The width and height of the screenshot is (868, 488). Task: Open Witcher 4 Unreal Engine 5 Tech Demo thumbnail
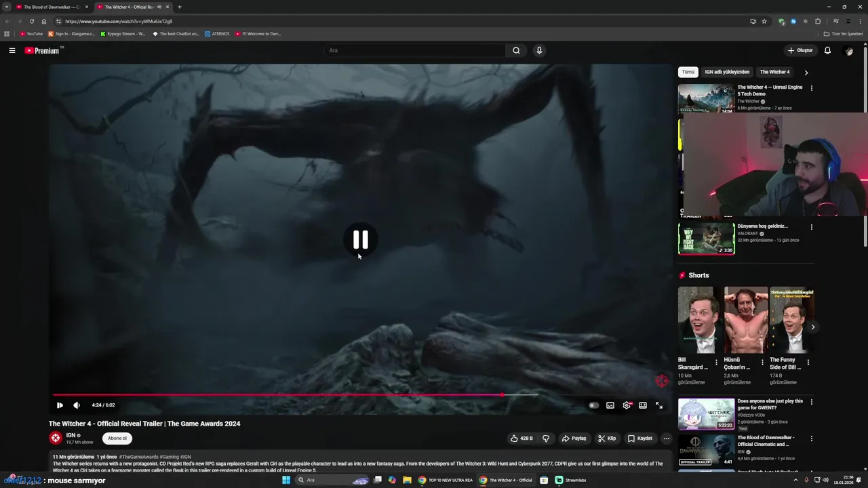pyautogui.click(x=706, y=98)
